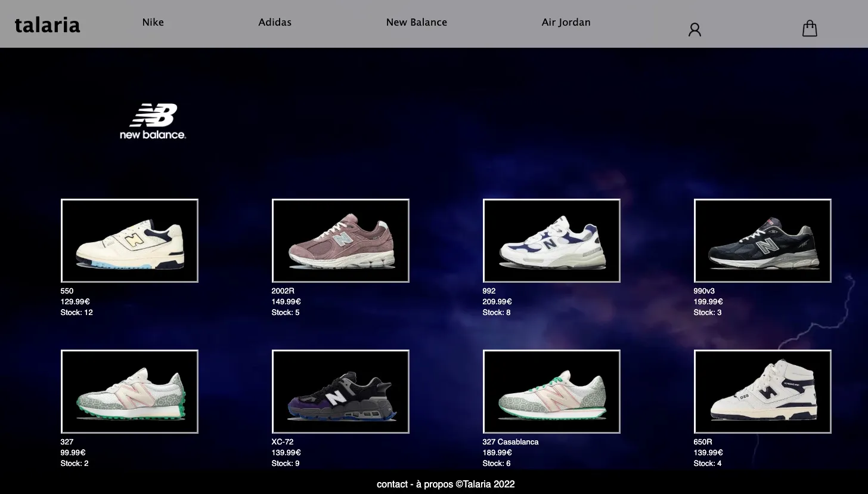The image size is (868, 494).
Task: Select New Balance in the navigation bar
Action: pyautogui.click(x=417, y=22)
